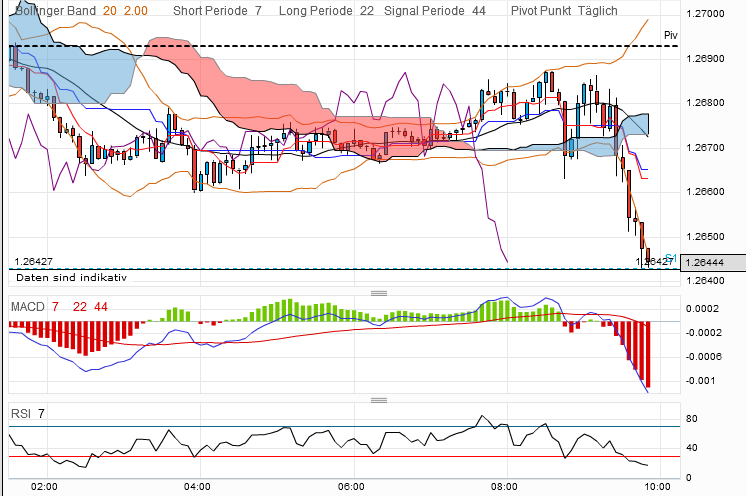Screen dimensions: 746x496
Task: Click the 04:00 time axis label
Action: 197,486
